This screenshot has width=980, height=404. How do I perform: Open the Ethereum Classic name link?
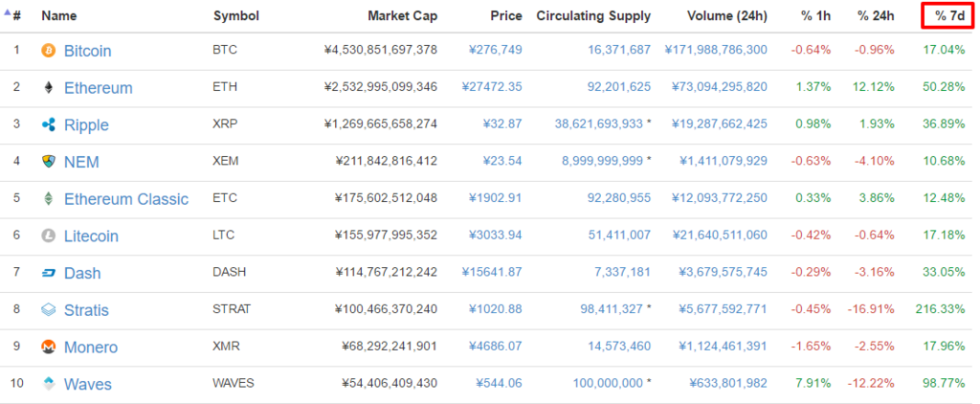pyautogui.click(x=126, y=199)
